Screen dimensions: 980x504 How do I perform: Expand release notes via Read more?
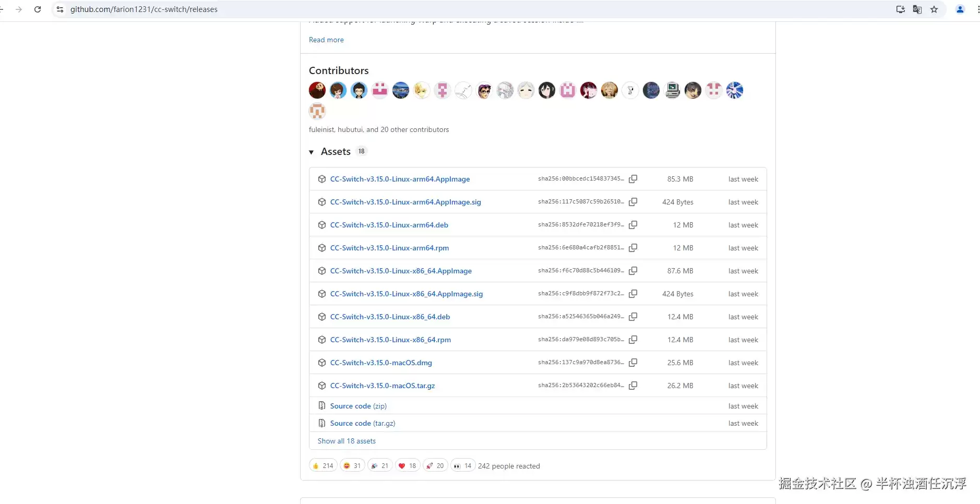[x=326, y=40]
